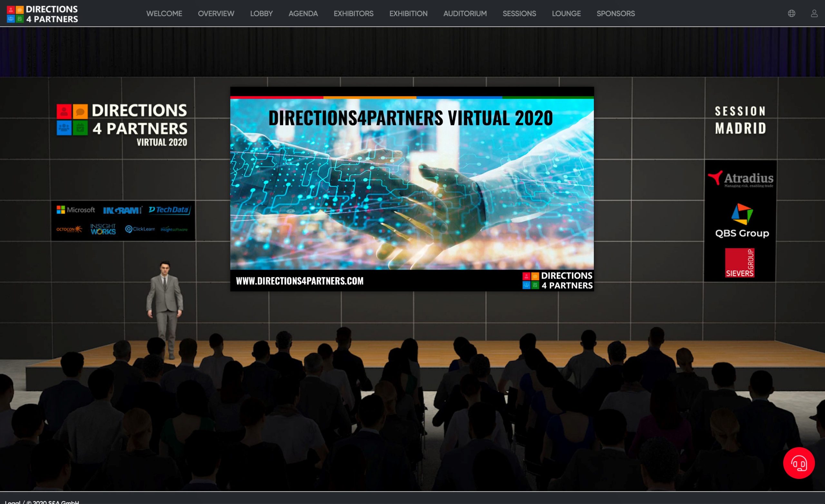825x504 pixels.
Task: Click the Directions 4 Partners logo on presentation screen
Action: pos(558,281)
